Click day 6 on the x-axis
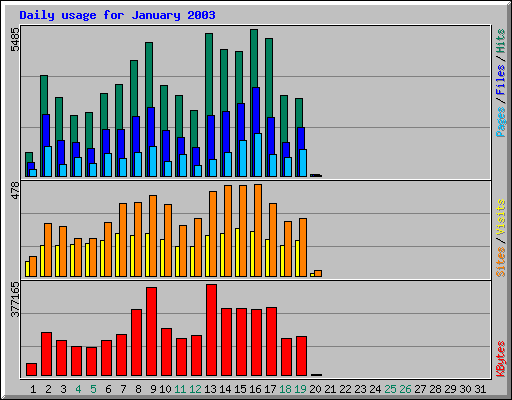Viewport: 512px width, 400px height. coord(108,389)
